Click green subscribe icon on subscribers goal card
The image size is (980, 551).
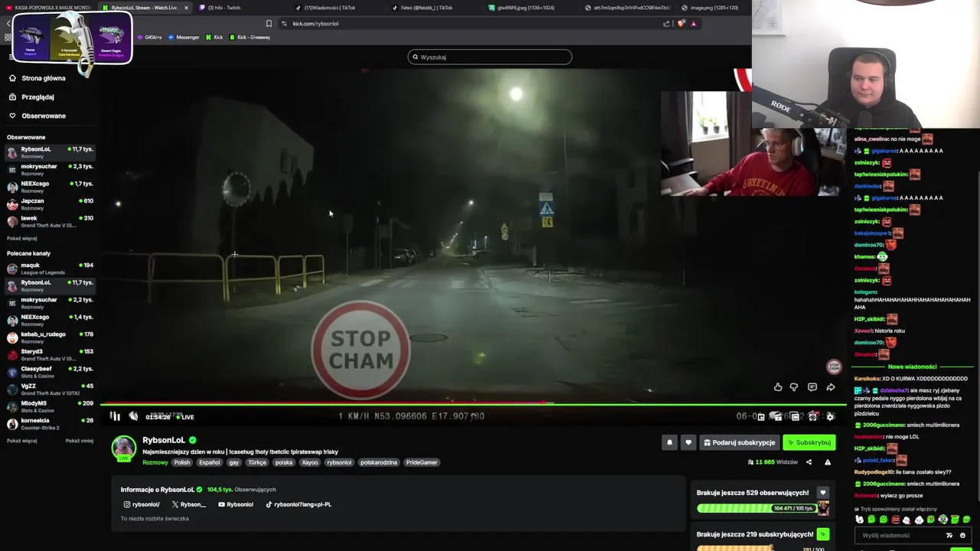click(823, 534)
